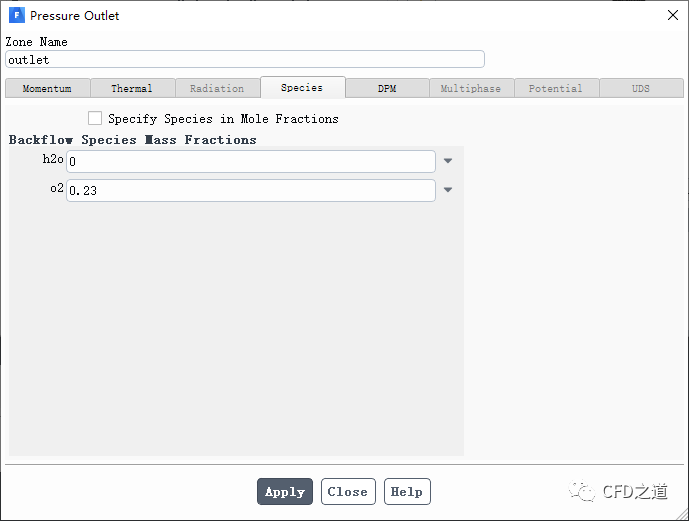Click the Zone Name text field
Viewport: 689px width, 521px height.
point(245,60)
